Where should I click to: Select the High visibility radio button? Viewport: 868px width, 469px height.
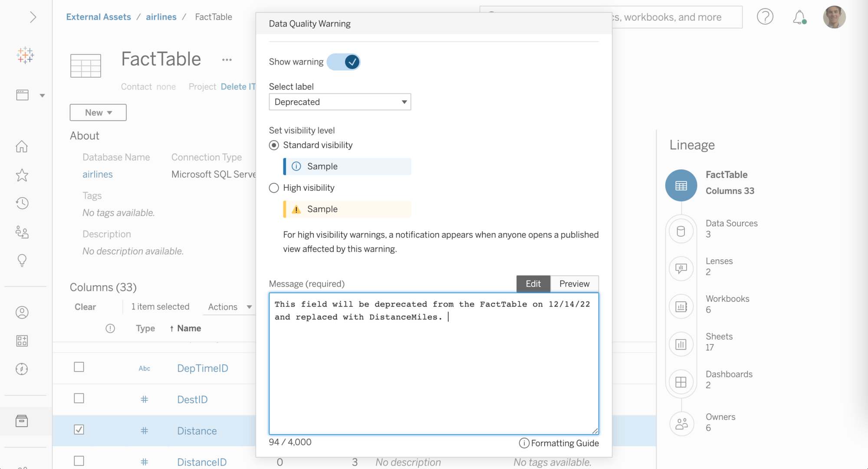[274, 188]
